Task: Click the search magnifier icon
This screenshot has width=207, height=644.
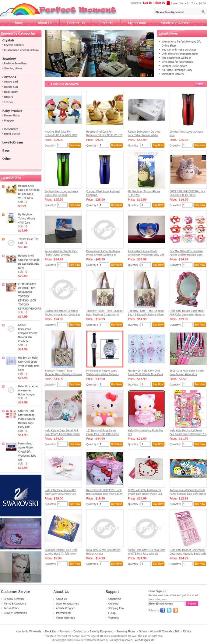Action: coord(203,12)
